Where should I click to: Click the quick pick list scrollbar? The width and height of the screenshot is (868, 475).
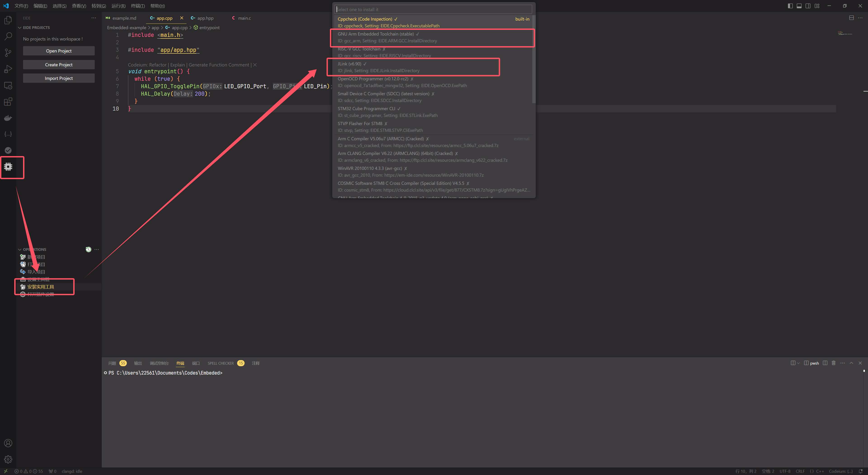tap(533, 59)
